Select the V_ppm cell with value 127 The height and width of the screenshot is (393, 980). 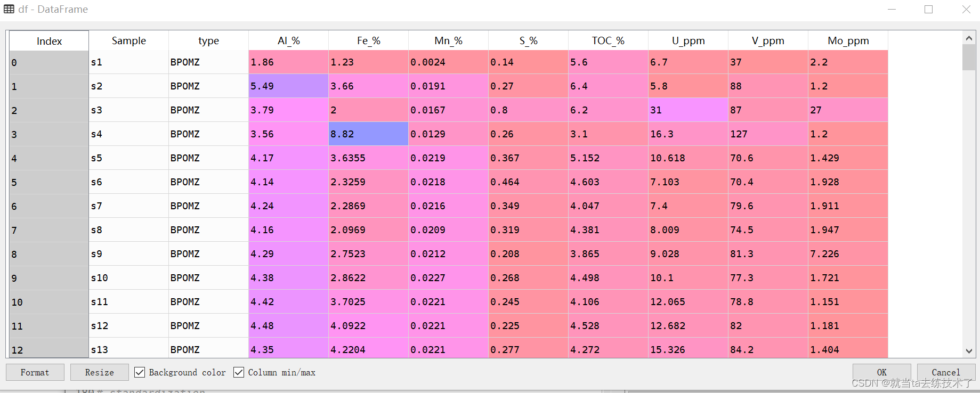point(768,134)
